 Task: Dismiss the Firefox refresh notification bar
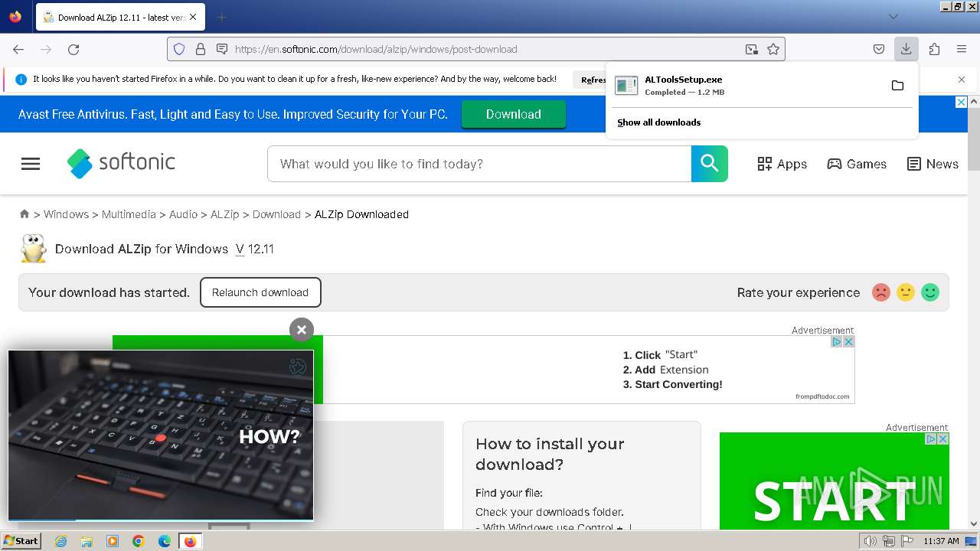click(x=962, y=79)
